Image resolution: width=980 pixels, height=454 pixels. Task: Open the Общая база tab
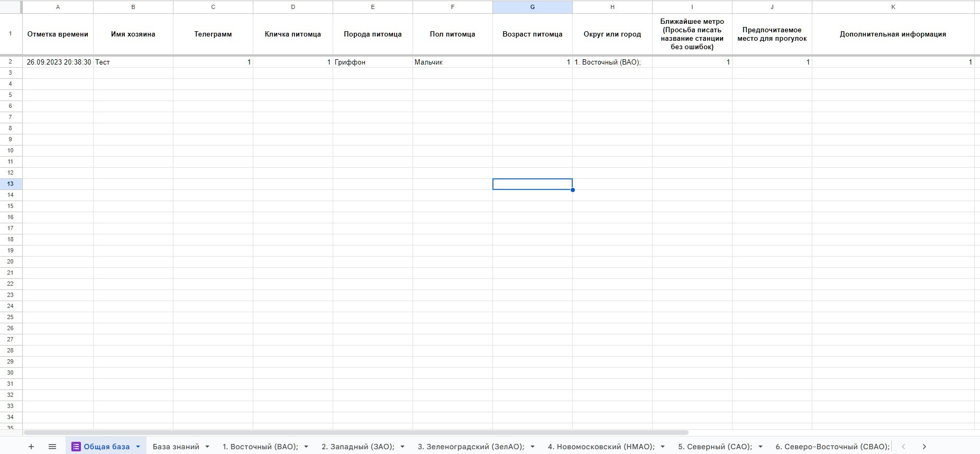coord(106,447)
